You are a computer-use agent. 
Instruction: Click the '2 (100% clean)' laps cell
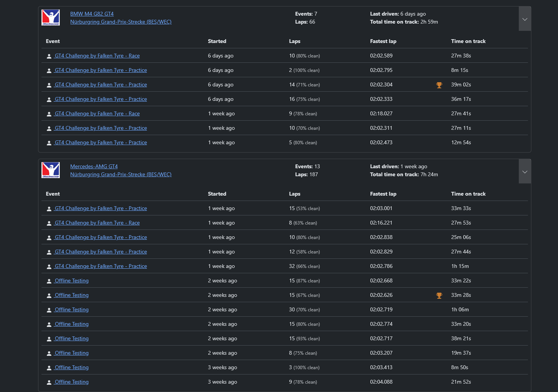pyautogui.click(x=305, y=70)
